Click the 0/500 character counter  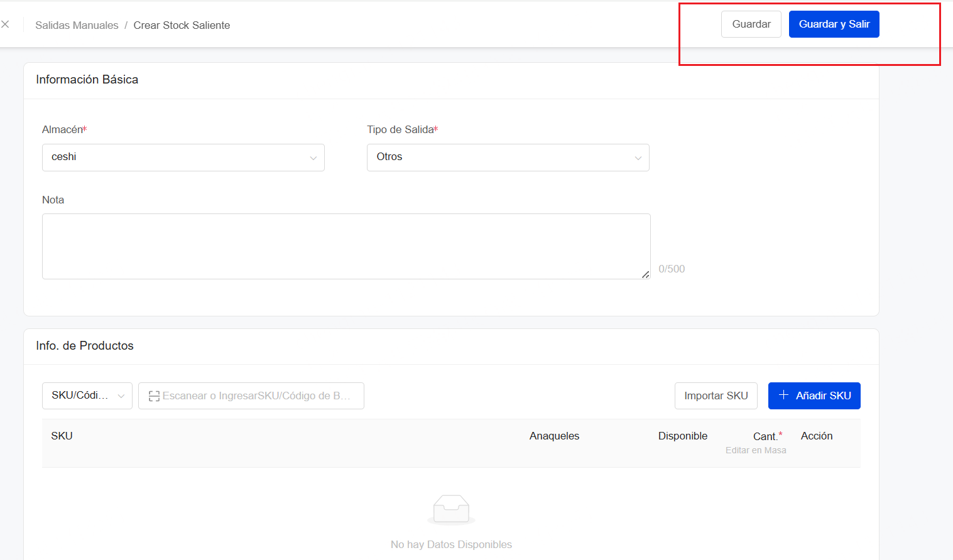672,269
